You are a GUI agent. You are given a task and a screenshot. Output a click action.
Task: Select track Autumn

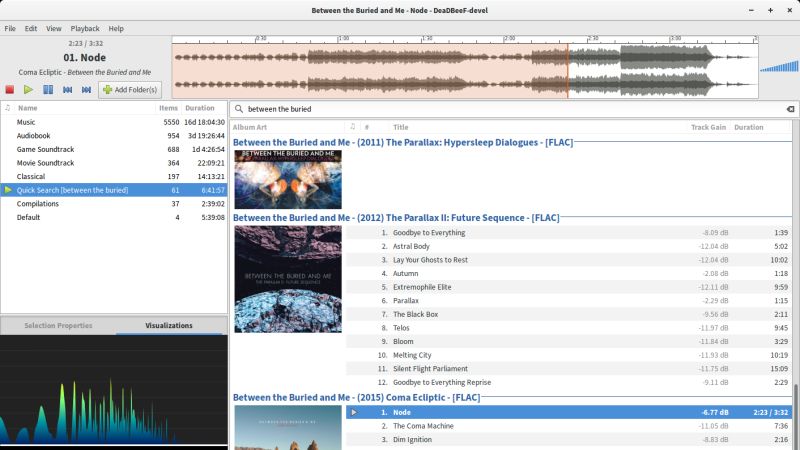pyautogui.click(x=568, y=273)
